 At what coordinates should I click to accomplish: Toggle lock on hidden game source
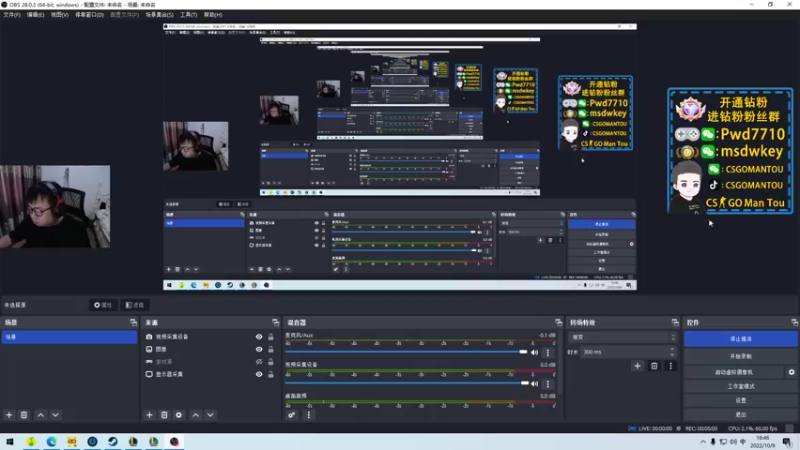(x=271, y=362)
